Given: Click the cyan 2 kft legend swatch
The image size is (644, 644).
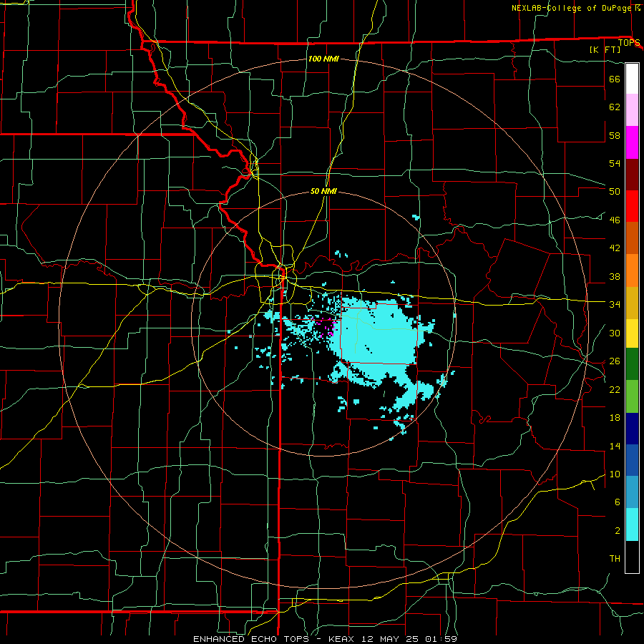Looking at the screenshot, I should pos(632,525).
